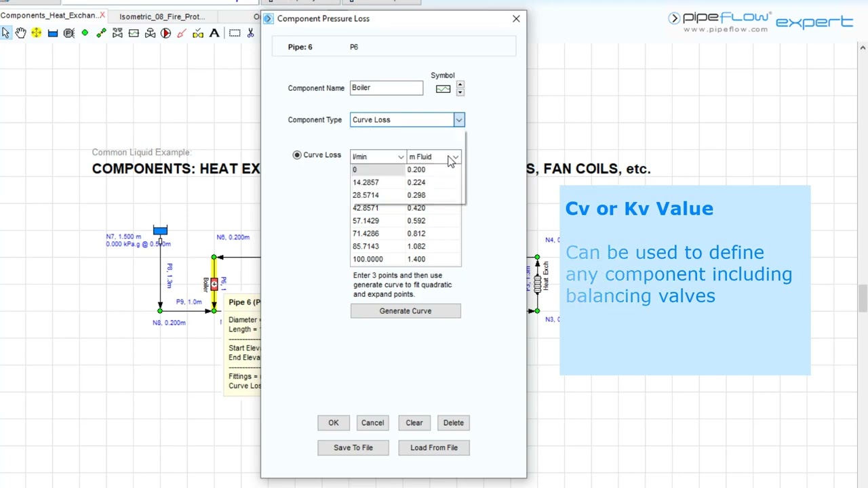
Task: Pick the blue tank tool
Action: point(52,33)
